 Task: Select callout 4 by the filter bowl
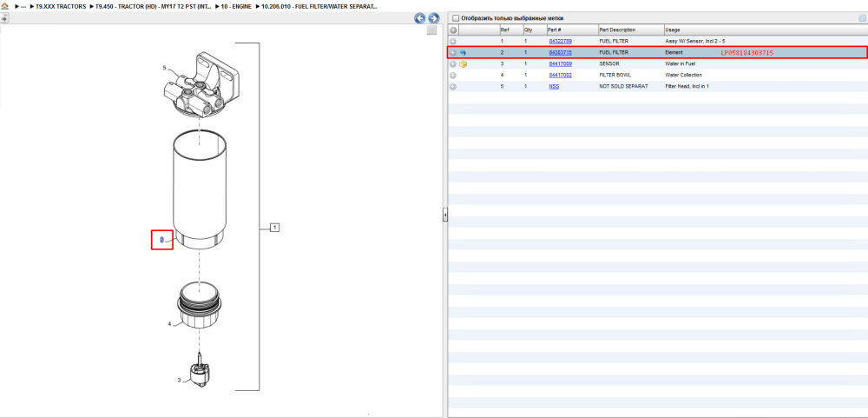(169, 323)
